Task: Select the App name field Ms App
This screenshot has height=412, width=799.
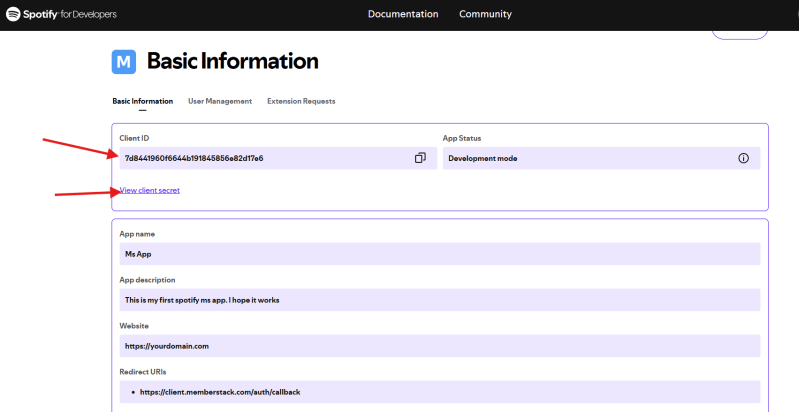Action: click(440, 254)
